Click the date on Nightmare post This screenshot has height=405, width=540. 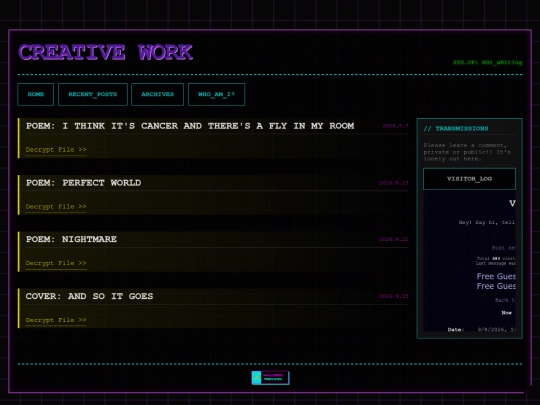(x=394, y=239)
